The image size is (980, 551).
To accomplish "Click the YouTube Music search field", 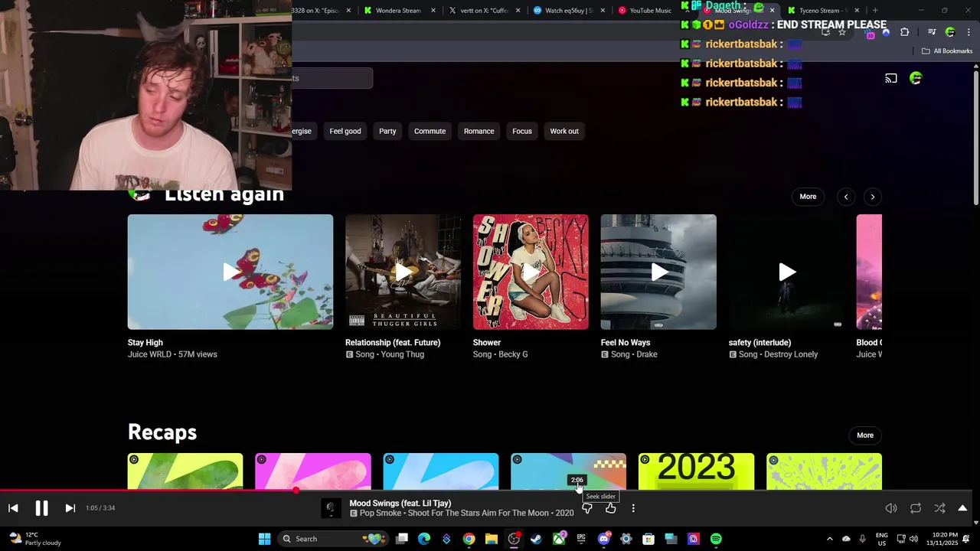I will pyautogui.click(x=332, y=78).
